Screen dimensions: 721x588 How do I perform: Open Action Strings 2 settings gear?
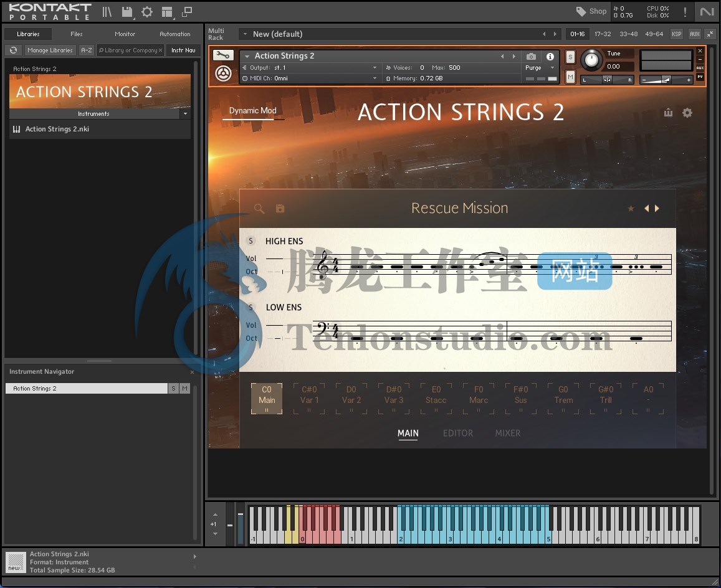pos(687,113)
